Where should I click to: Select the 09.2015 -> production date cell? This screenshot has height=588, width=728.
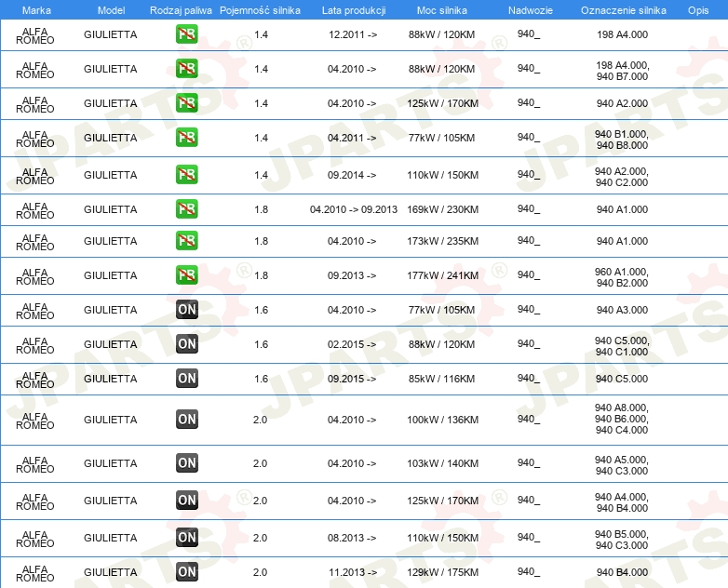(x=352, y=379)
